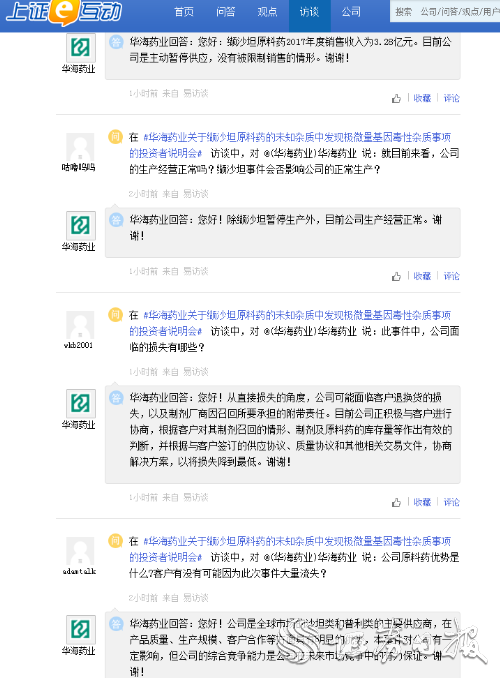
Task: Click @(华海药业) mention in vkb2001's question
Action: click(290, 331)
